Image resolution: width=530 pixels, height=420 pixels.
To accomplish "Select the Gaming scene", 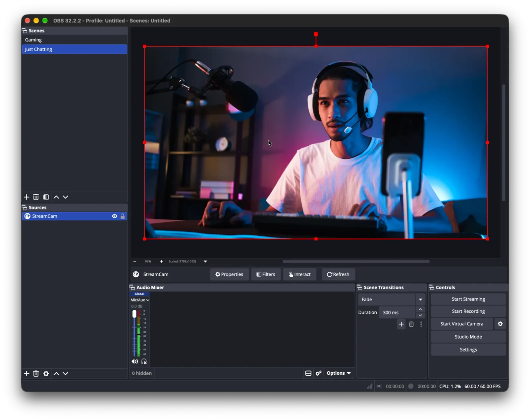I will [75, 40].
